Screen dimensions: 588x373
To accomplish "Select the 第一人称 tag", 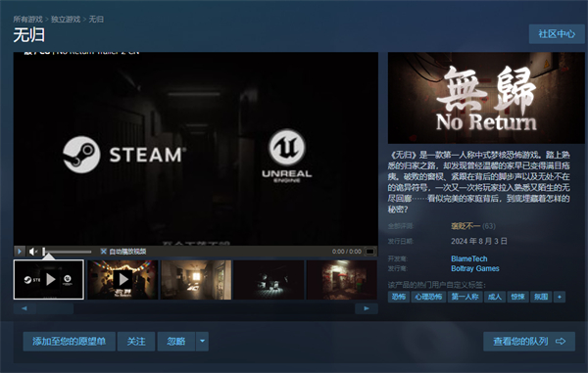I will tap(465, 297).
